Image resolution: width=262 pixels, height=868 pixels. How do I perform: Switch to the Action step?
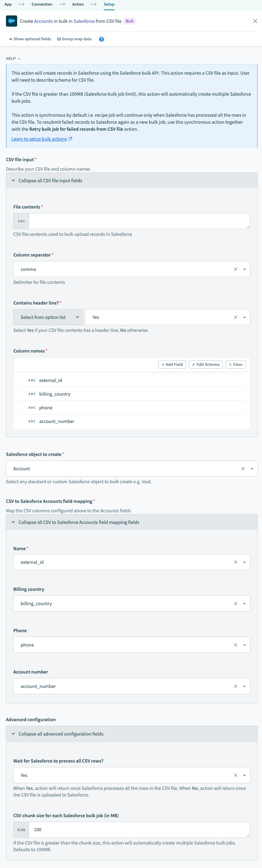coord(78,4)
